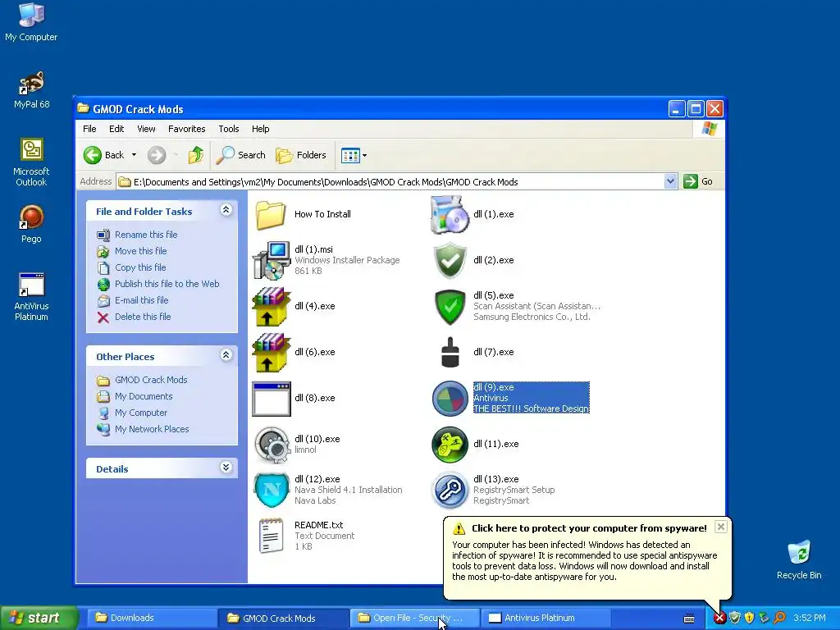Switch to Open File - Security taskbar button
The image size is (840, 630).
pos(414,619)
